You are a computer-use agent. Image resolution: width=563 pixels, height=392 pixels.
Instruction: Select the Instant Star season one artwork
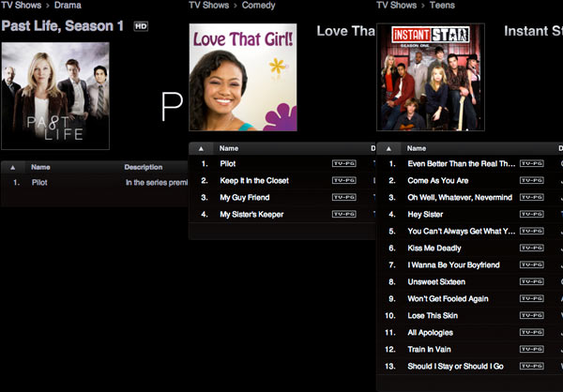pos(431,77)
